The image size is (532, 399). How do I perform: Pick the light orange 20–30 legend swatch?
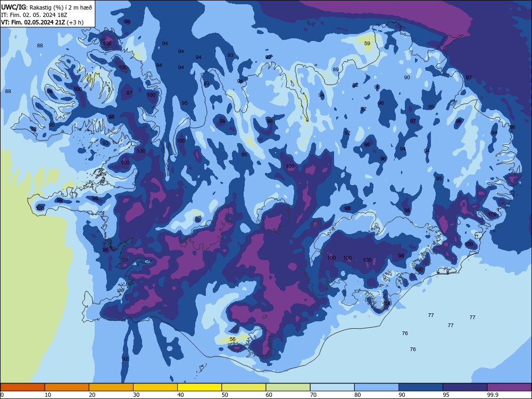point(111,387)
